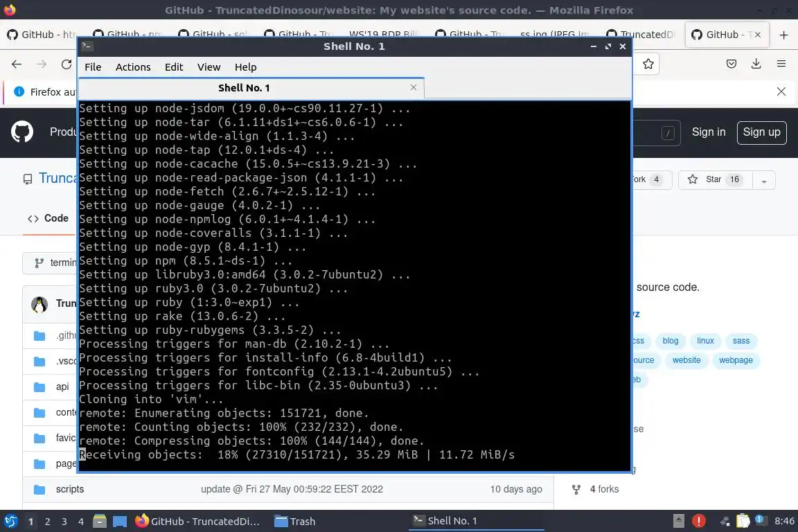Click the GitHub octocat logo
This screenshot has width=798, height=532.
click(x=22, y=132)
